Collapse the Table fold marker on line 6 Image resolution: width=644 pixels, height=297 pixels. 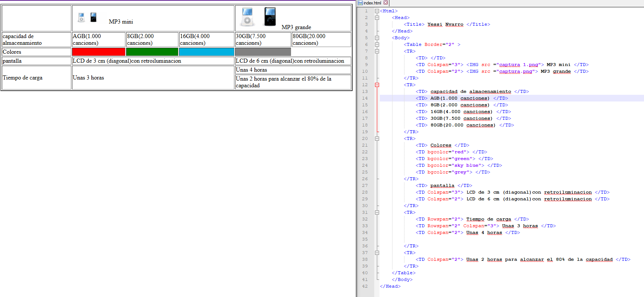point(377,45)
